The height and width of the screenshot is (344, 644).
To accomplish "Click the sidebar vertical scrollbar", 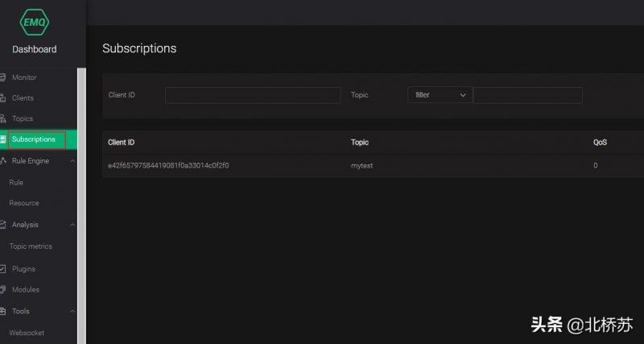I will tap(82, 205).
